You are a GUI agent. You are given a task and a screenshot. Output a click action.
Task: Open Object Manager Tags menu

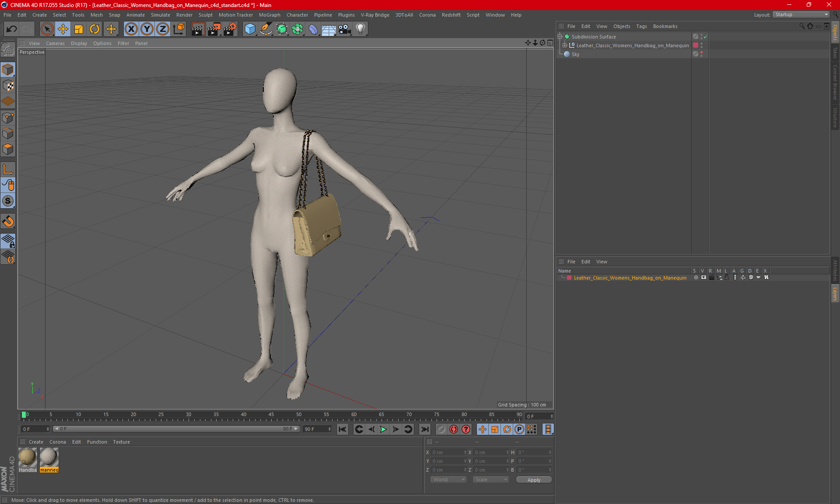point(641,26)
